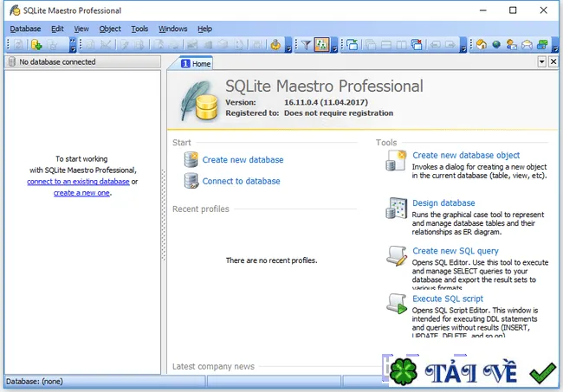Open the Object menu
This screenshot has width=563, height=392.
[x=110, y=29]
